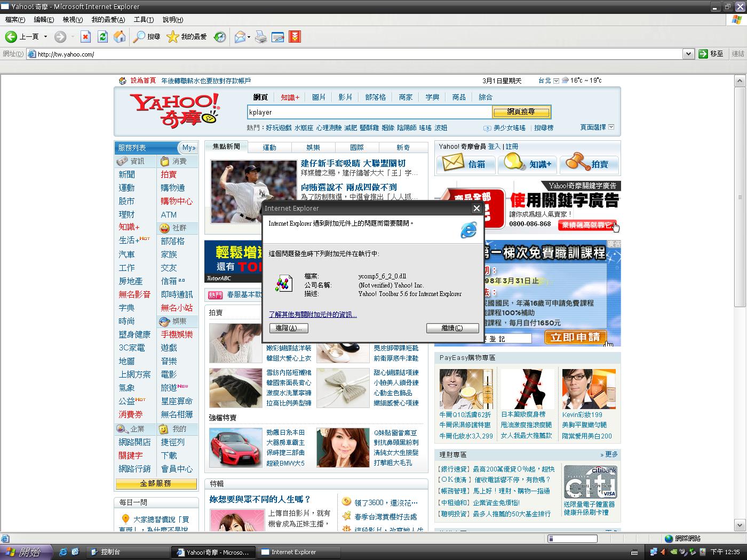747x560 pixels.
Task: Open the My» services expander
Action: 189,148
